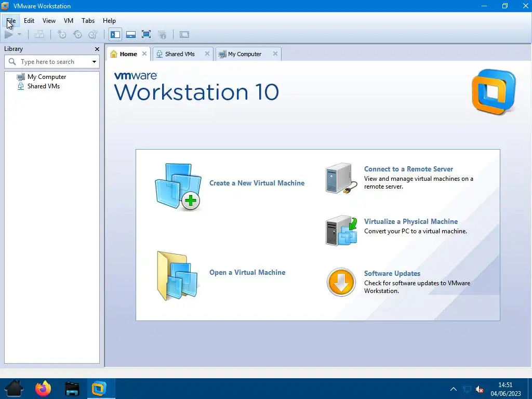Screen dimensions: 532x399
Task: Click the Virtualize a Physical Machine icon
Action: 341,230
